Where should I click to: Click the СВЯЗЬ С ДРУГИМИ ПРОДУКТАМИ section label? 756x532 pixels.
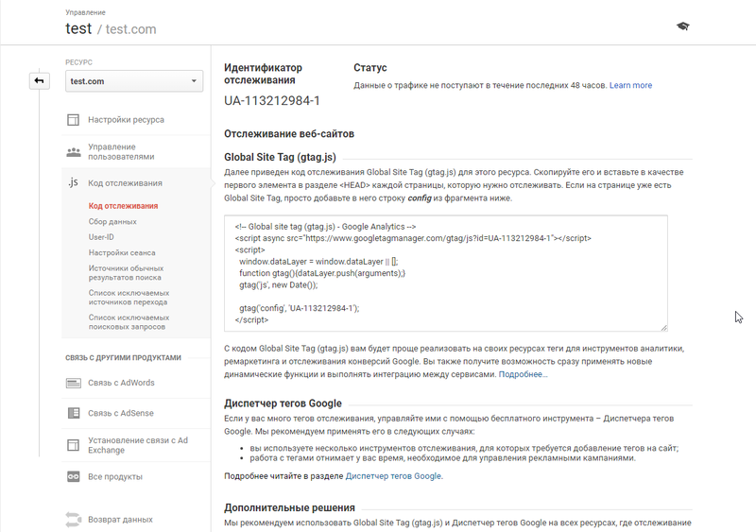(124, 357)
